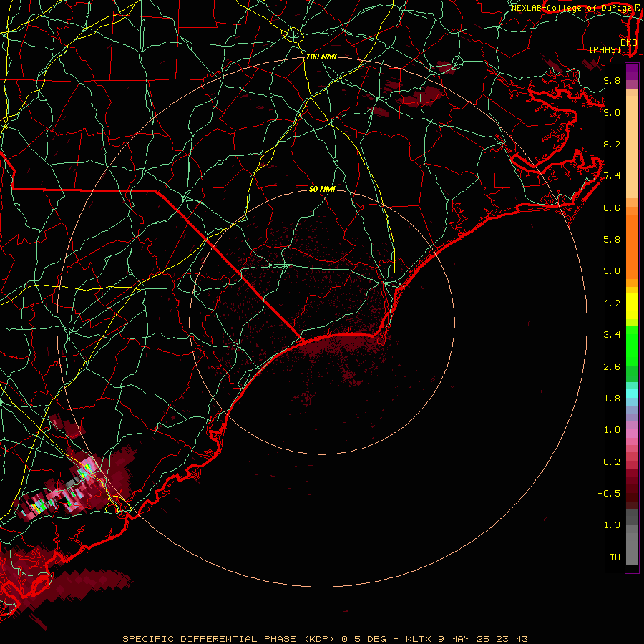Click the 6.6 value on the color scale
This screenshot has height=644, width=644.
tap(612, 208)
